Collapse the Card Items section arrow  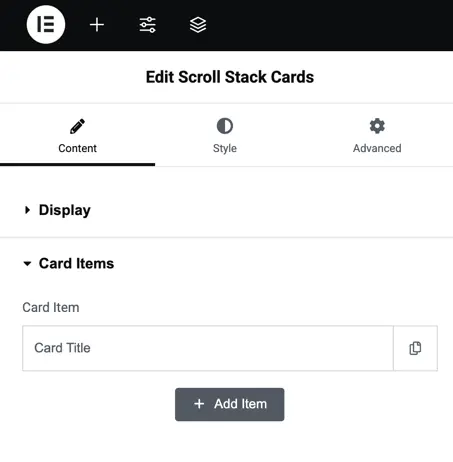27,264
